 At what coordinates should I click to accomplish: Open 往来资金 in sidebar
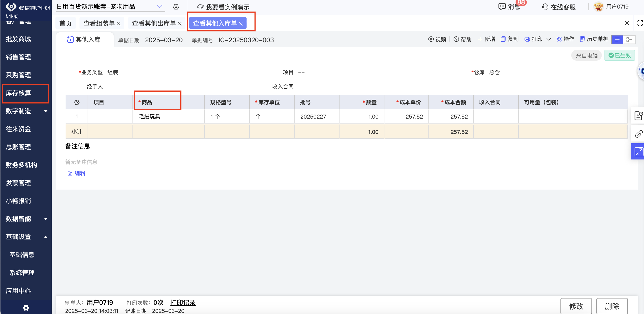[x=18, y=129]
